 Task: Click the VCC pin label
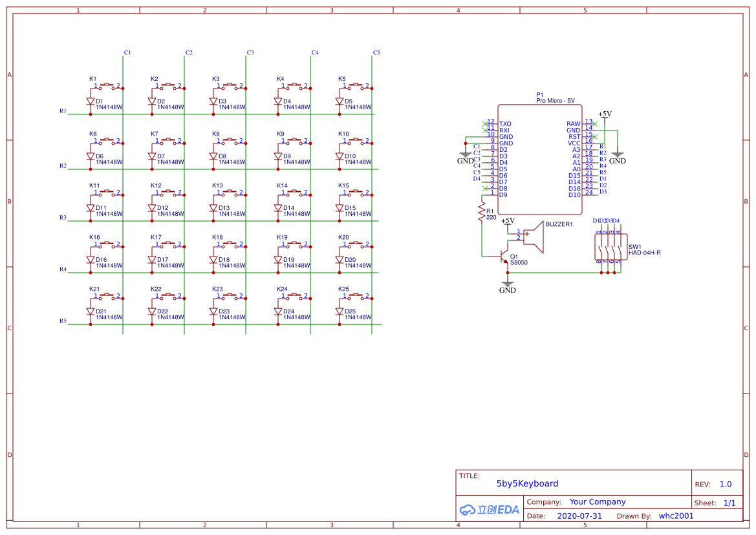pos(574,143)
